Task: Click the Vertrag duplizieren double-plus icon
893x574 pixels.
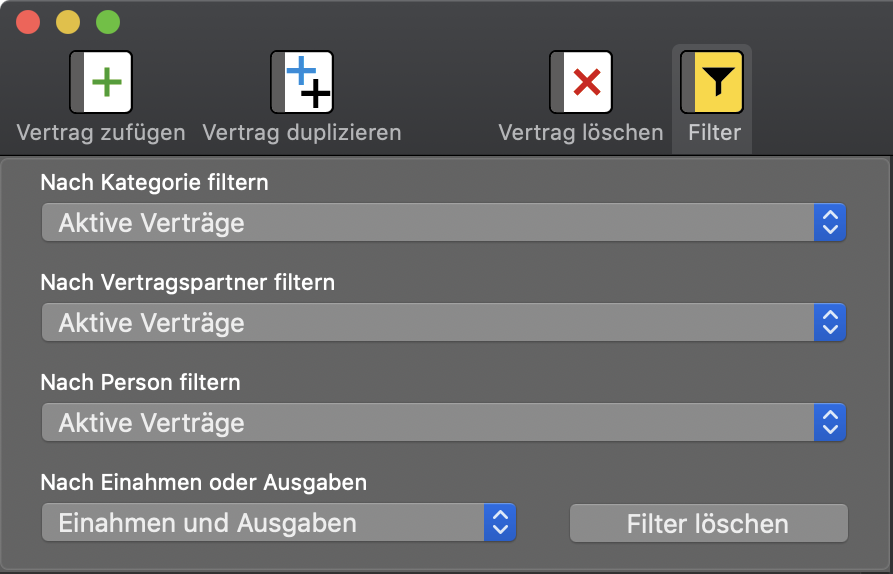Action: pyautogui.click(x=302, y=82)
